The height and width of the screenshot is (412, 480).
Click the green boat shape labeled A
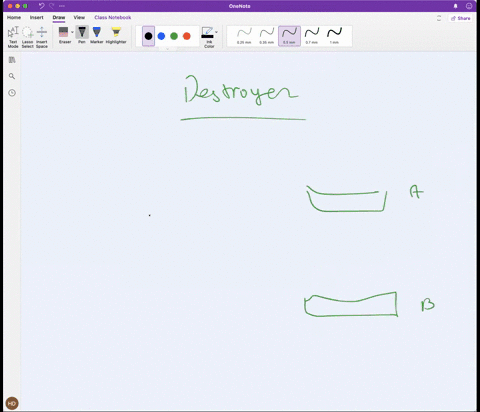(347, 199)
